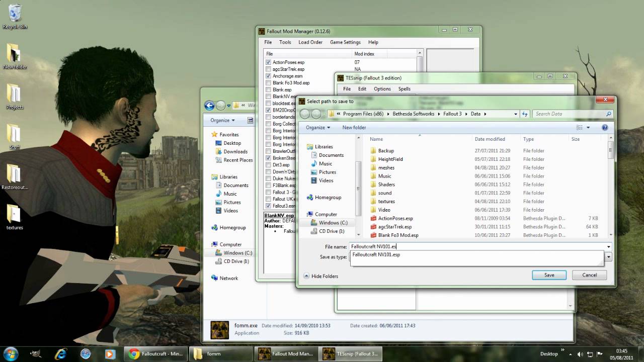The height and width of the screenshot is (362, 644).
Task: Select the HeightField folder in file list
Action: coord(390,159)
